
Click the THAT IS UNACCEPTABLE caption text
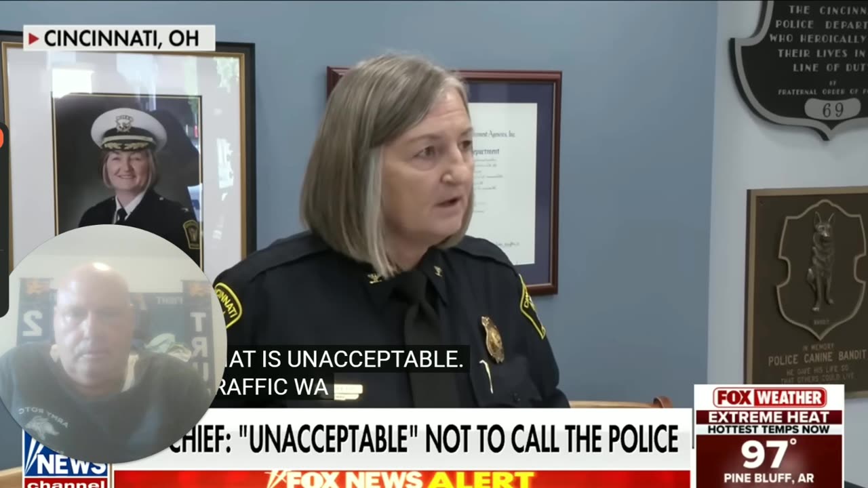click(342, 359)
